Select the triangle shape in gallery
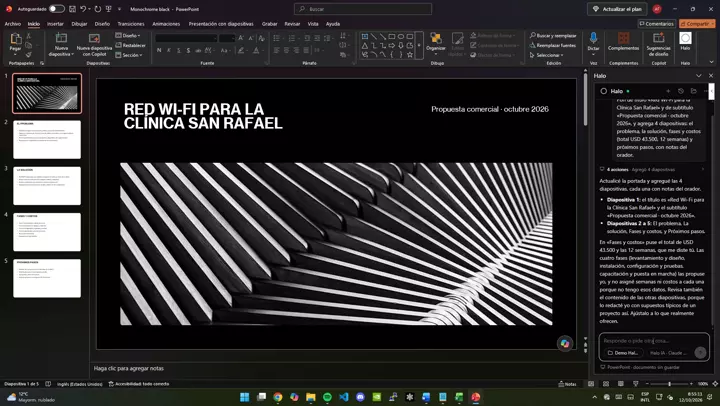720x406 pixels. tap(365, 45)
